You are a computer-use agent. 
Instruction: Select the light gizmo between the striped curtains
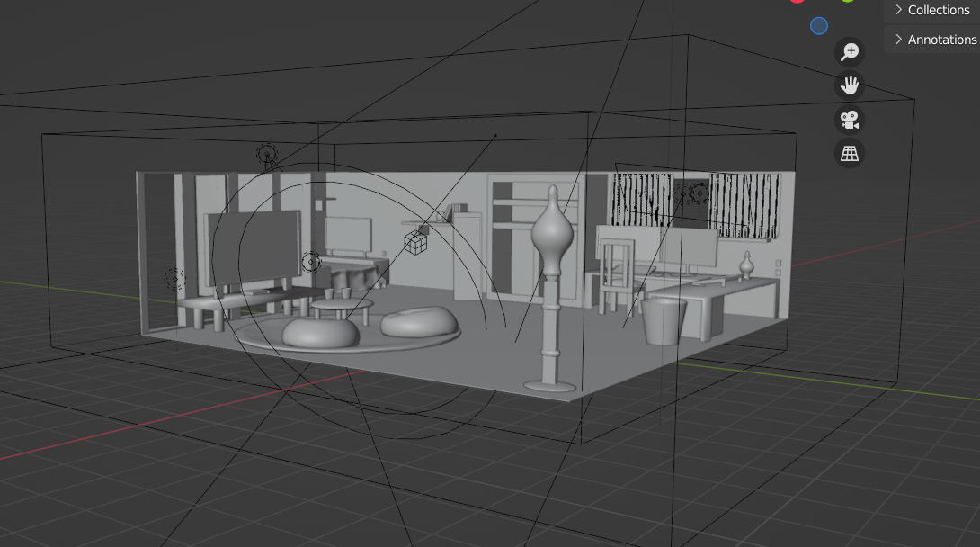[699, 191]
